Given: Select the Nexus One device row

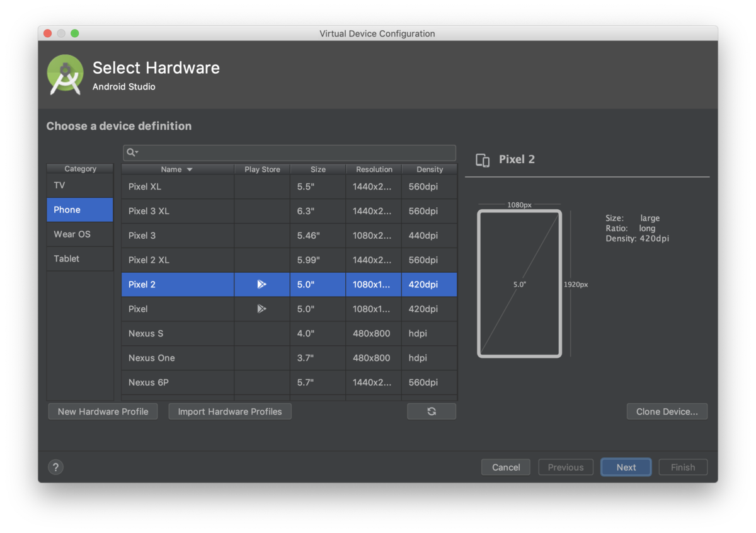Looking at the screenshot, I should point(289,358).
